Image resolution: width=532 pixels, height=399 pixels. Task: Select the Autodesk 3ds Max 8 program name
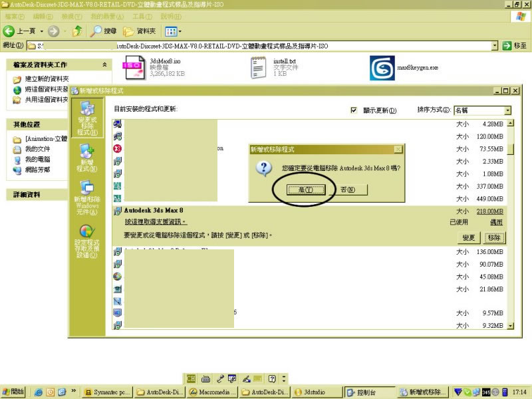(x=154, y=210)
